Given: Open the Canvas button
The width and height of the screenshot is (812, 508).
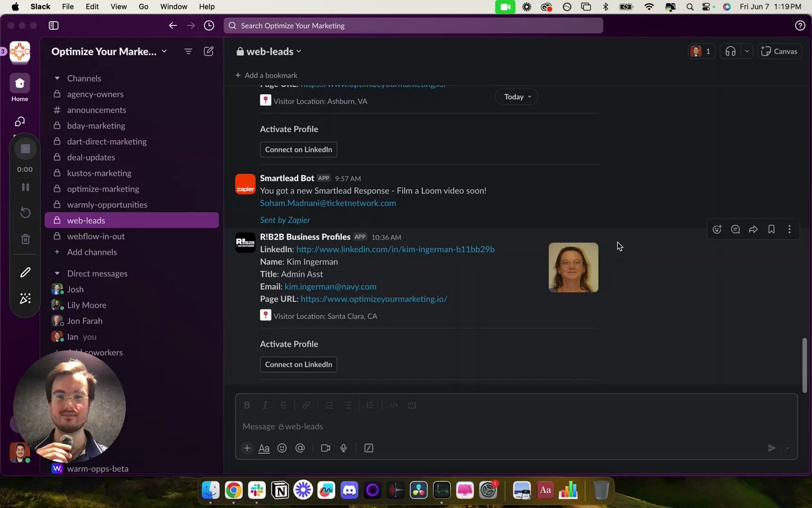Looking at the screenshot, I should coord(779,51).
